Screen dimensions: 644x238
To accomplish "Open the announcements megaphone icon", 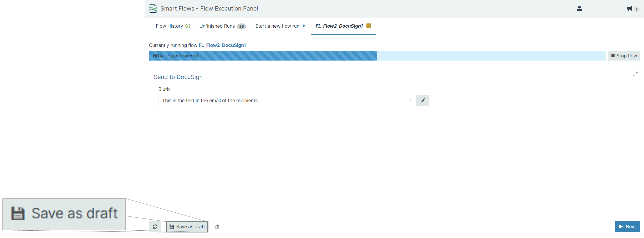I will (x=629, y=9).
